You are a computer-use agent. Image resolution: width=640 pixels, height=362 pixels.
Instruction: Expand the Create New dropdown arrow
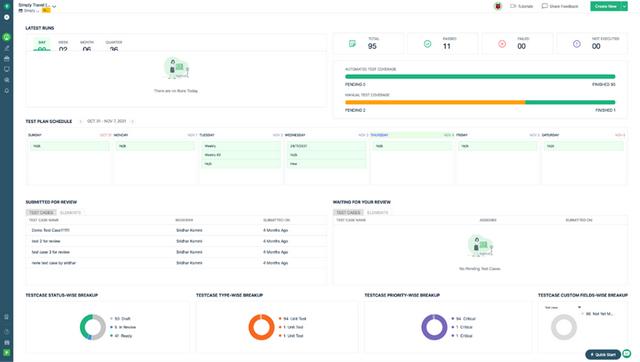624,6
